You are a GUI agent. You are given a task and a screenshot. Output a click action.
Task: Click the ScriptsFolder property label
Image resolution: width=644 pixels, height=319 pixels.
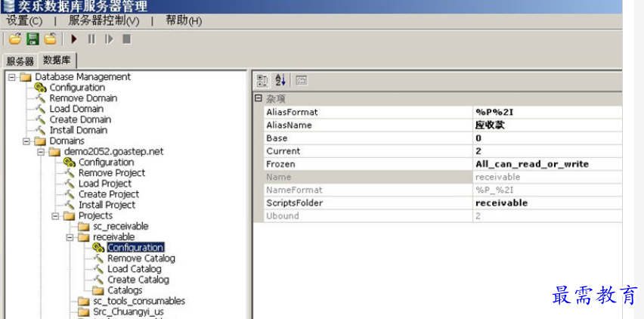coord(295,203)
